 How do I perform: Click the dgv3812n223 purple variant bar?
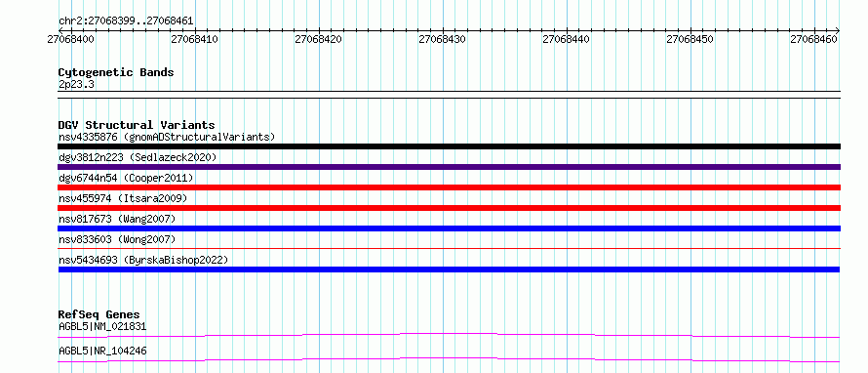449,167
